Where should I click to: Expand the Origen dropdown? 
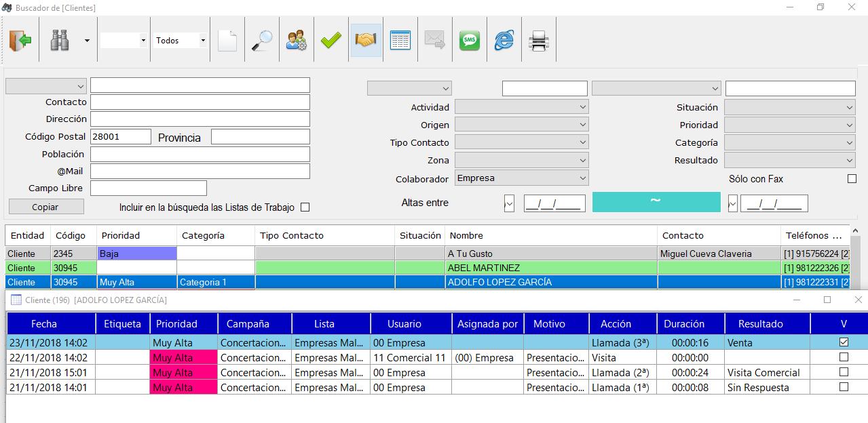tap(521, 125)
